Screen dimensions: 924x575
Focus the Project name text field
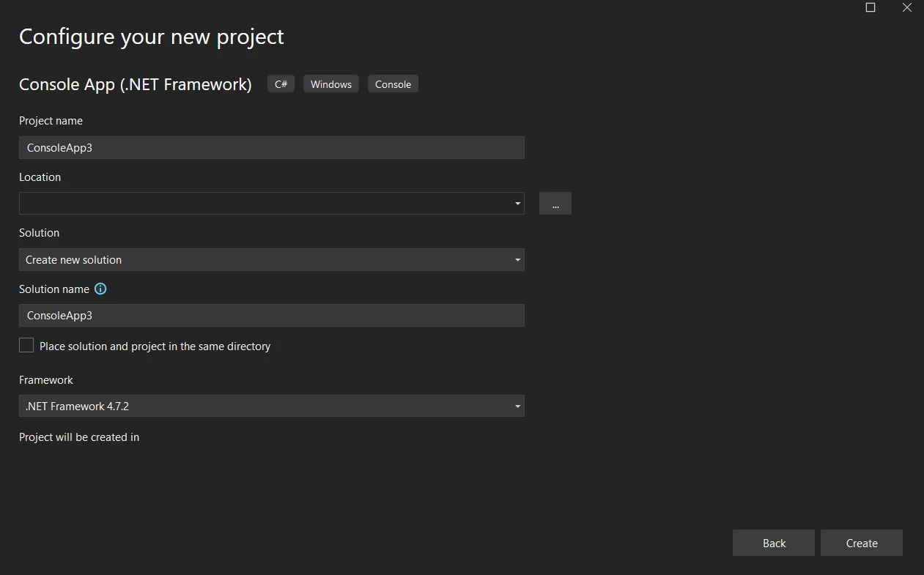[x=271, y=148]
